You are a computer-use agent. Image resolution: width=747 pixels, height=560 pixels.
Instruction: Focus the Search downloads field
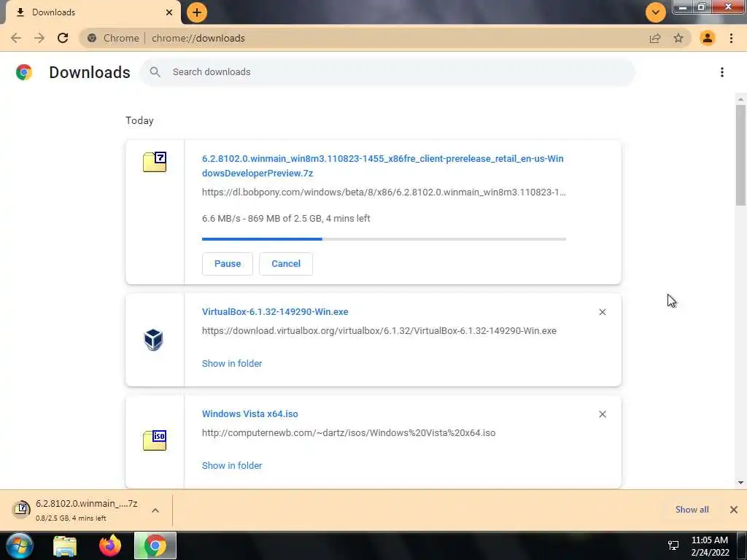click(x=387, y=72)
